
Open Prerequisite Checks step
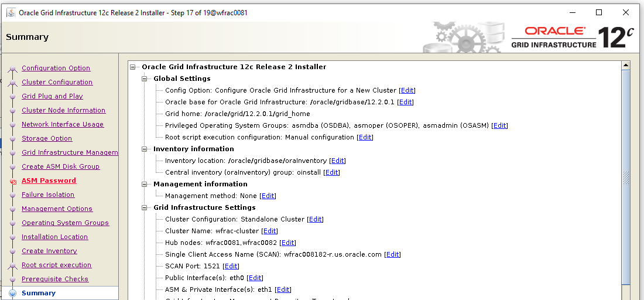(x=55, y=279)
